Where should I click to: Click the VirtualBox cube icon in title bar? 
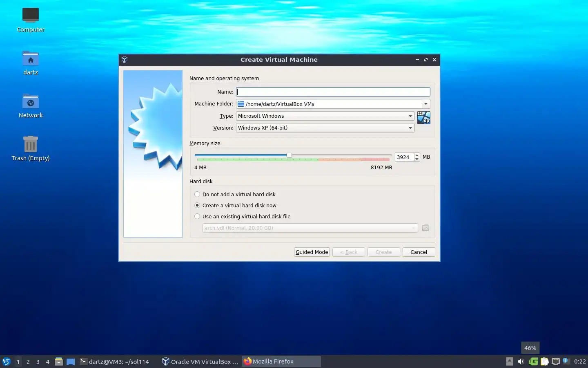pyautogui.click(x=125, y=60)
